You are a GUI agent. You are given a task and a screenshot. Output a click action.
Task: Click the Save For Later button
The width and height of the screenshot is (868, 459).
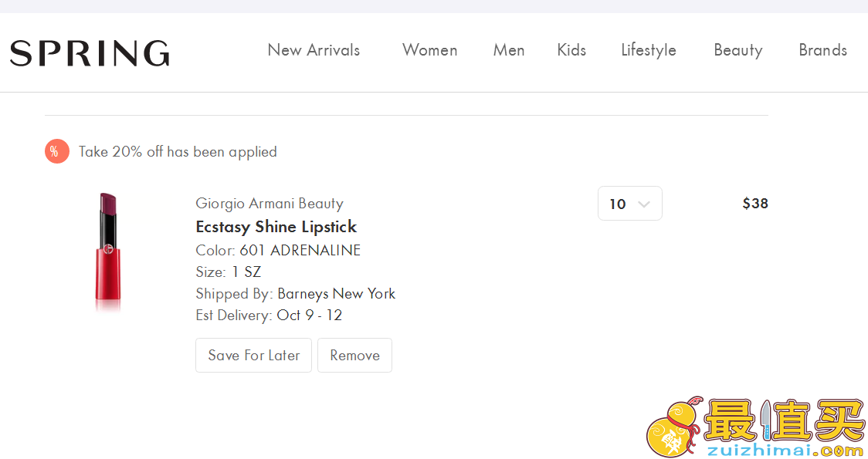[253, 355]
